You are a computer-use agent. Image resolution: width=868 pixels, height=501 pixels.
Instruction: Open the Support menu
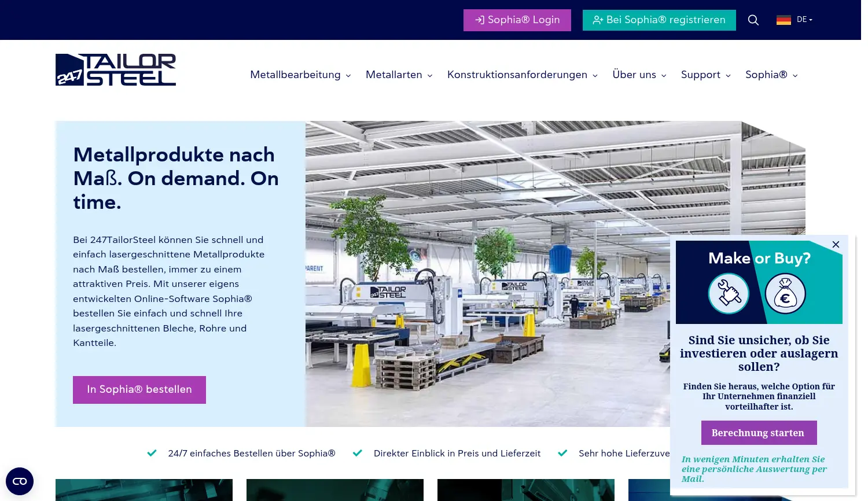(701, 75)
